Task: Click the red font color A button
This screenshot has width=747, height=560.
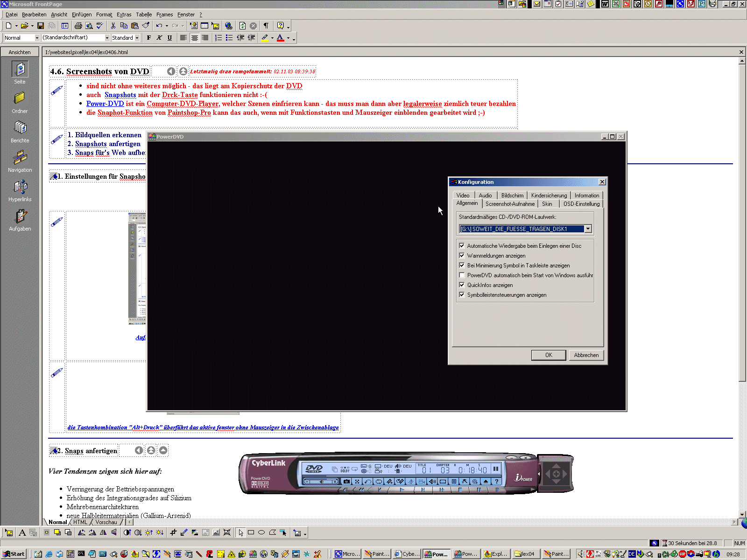Action: 281,38
